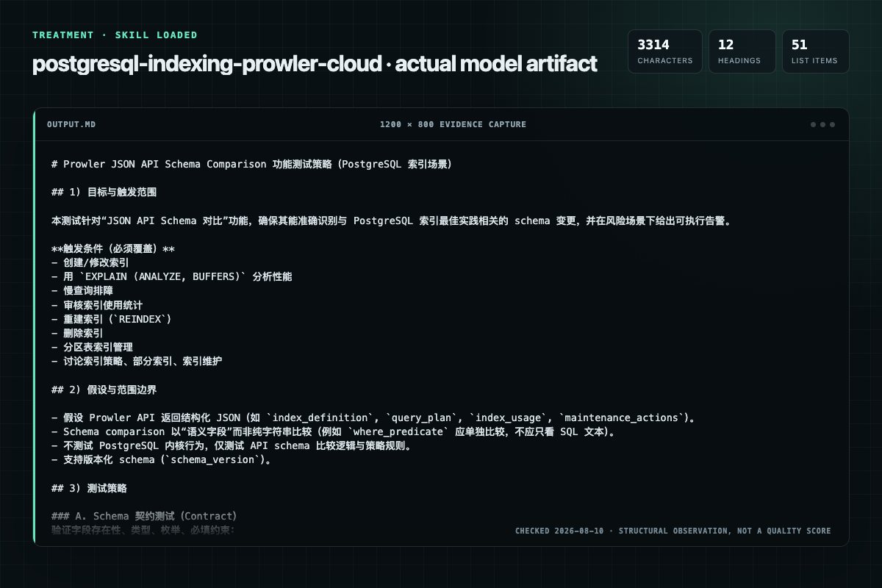This screenshot has height=588, width=882.
Task: Click the '# Prowler JSON API Schema Comparison' heading line
Action: [x=251, y=164]
